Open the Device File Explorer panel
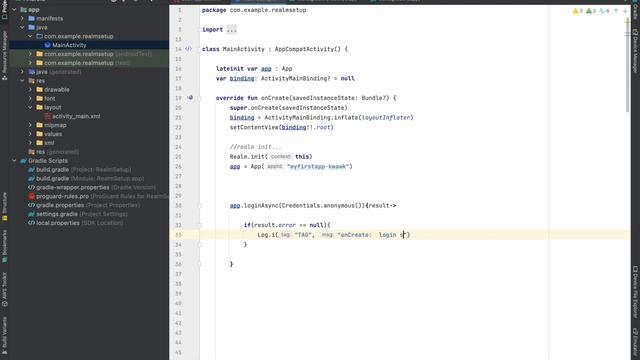Image resolution: width=640 pixels, height=360 pixels. pyautogui.click(x=635, y=292)
